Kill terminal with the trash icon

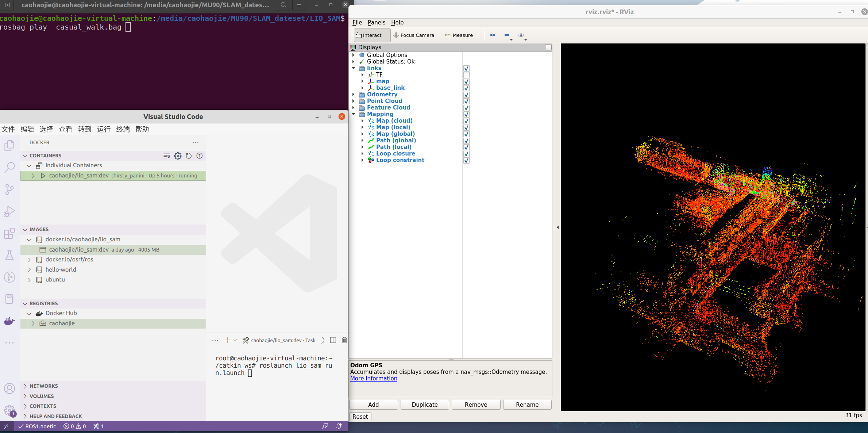point(344,340)
